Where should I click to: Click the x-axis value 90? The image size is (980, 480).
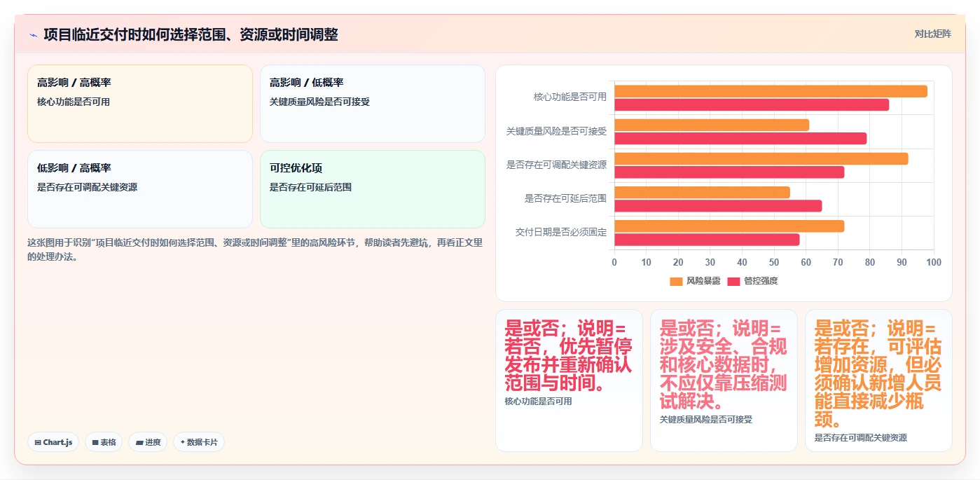(x=902, y=262)
